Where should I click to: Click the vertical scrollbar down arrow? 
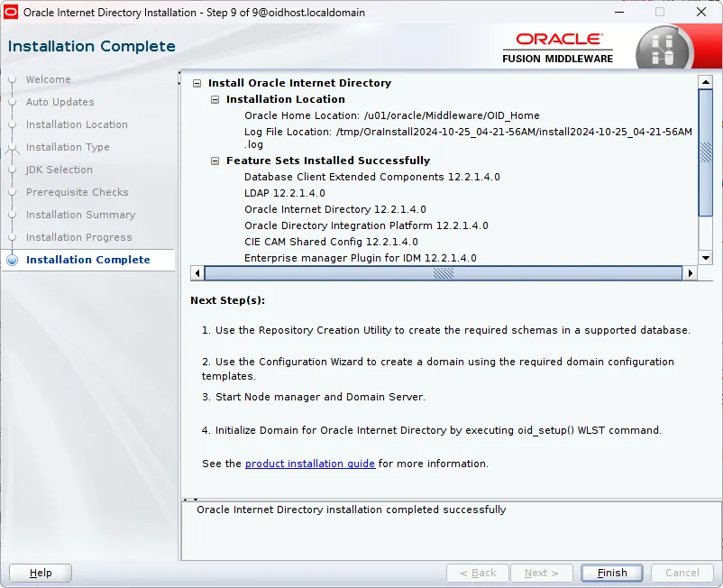(x=706, y=258)
